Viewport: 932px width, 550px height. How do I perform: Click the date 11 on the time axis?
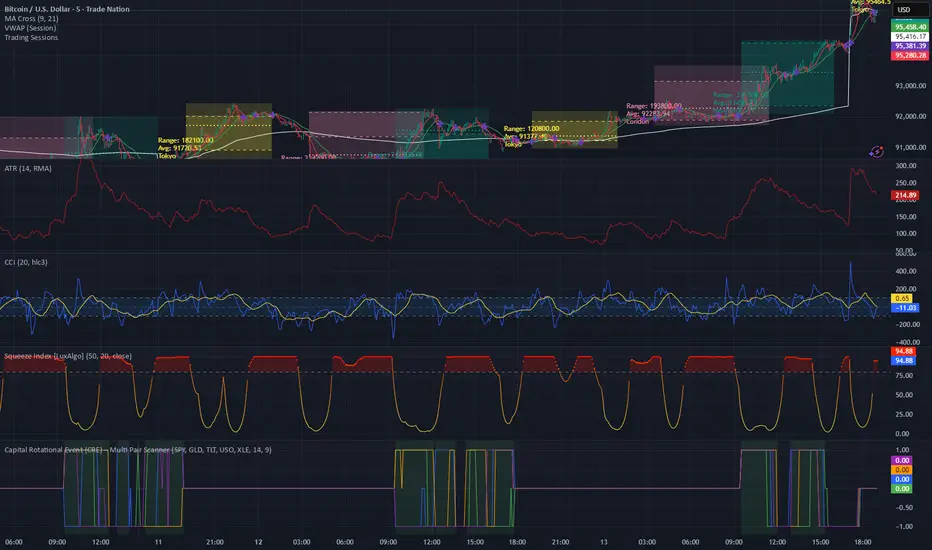click(158, 542)
